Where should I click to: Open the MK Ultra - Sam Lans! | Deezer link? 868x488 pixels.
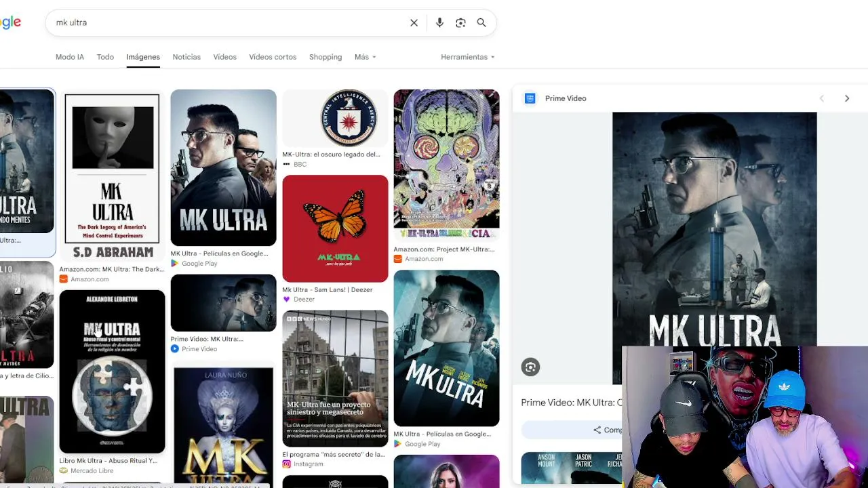(328, 289)
